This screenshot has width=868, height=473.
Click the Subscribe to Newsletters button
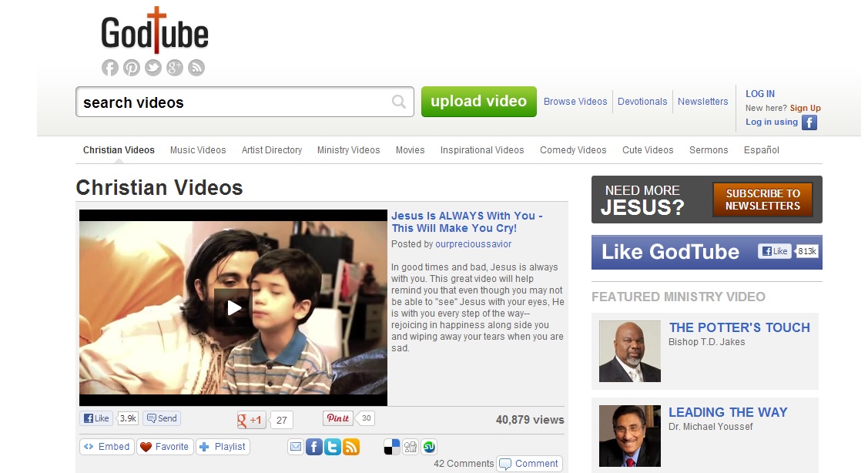coord(762,200)
